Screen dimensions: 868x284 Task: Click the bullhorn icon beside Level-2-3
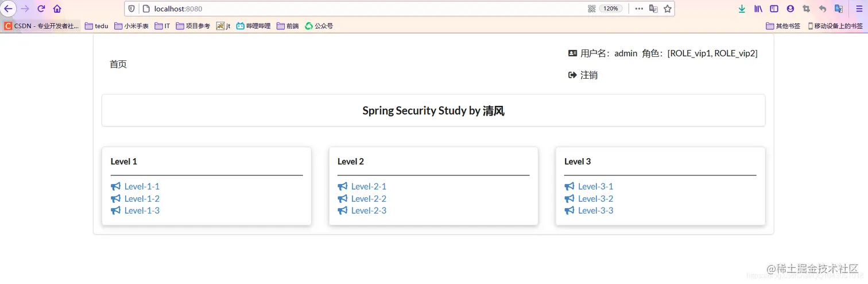tap(343, 210)
